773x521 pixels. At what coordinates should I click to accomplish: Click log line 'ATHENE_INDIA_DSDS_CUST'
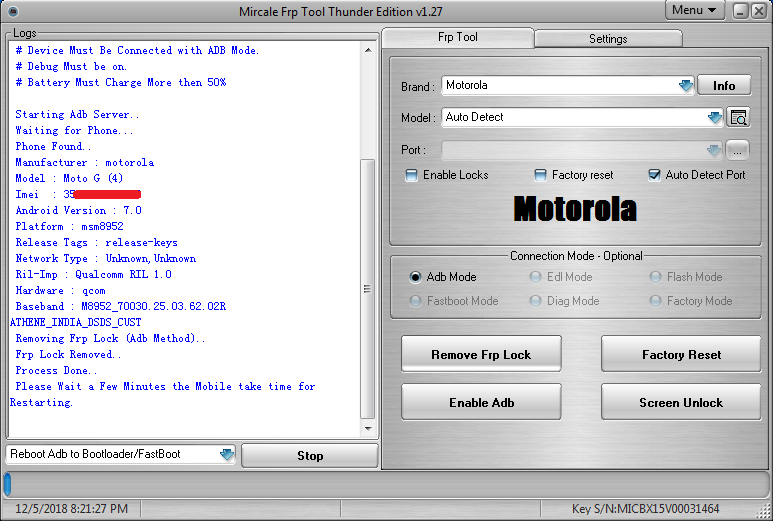[x=75, y=322]
